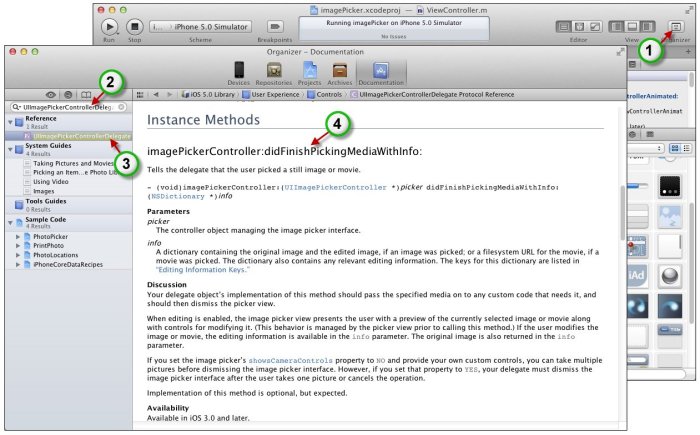
Task: Go forward in documentation history
Action: click(169, 95)
